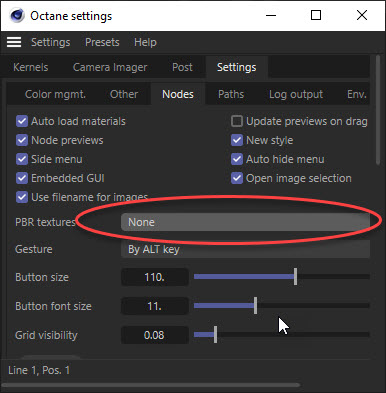Viewport: 386px width, 393px height.
Task: Toggle Open image selection checkbox
Action: [x=237, y=178]
